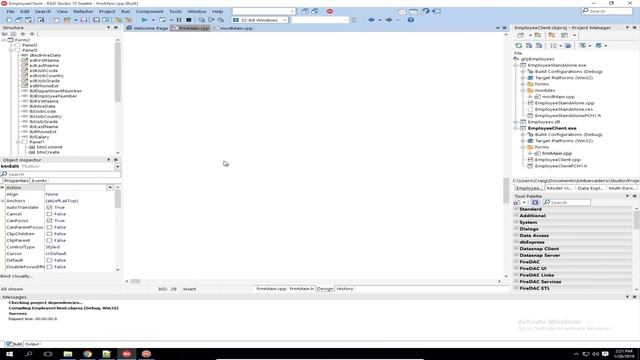Open notification center in system tray
This screenshot has width=640, height=360.
[x=605, y=354]
